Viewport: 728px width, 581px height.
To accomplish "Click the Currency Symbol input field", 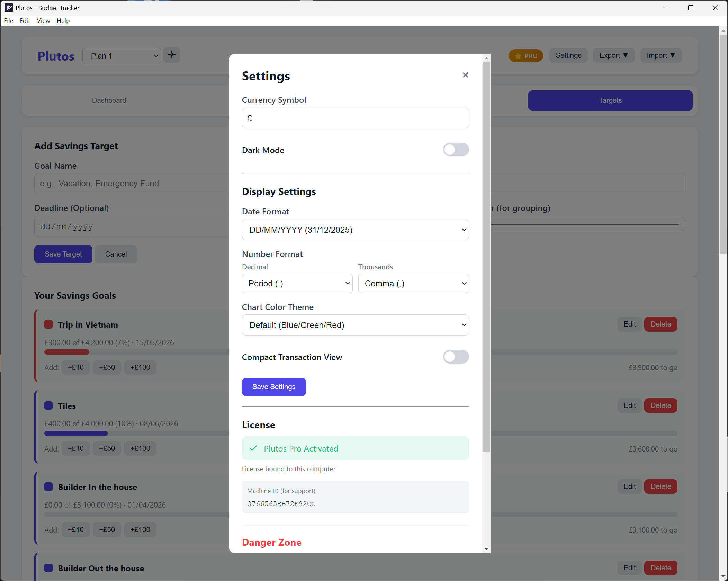I will point(355,118).
